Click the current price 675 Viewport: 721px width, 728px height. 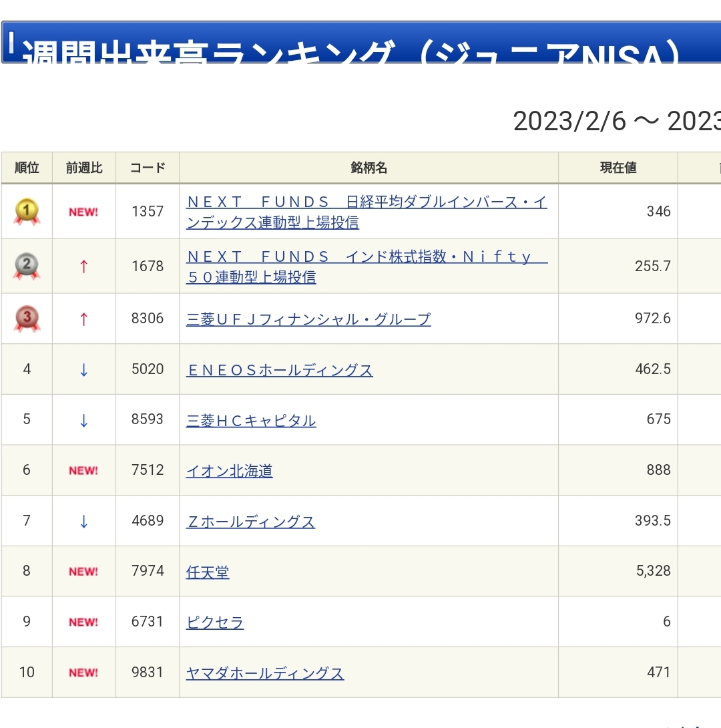pyautogui.click(x=659, y=419)
